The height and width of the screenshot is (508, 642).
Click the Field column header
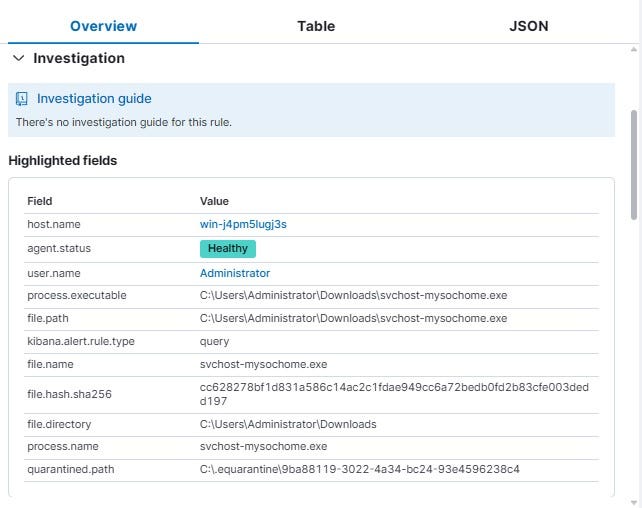(40, 201)
